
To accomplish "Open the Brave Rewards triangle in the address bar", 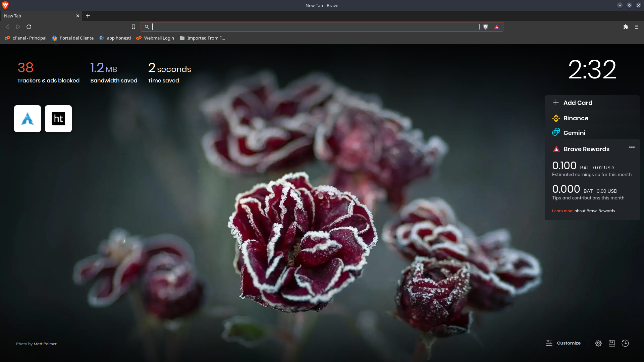I will coord(497,27).
